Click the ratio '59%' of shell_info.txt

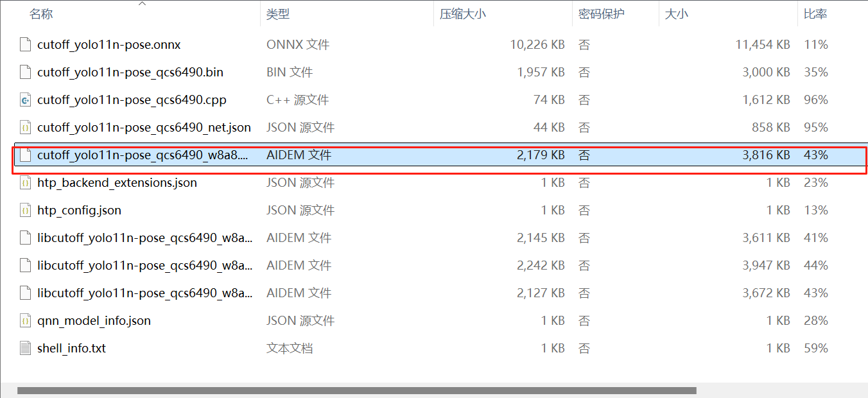point(816,349)
